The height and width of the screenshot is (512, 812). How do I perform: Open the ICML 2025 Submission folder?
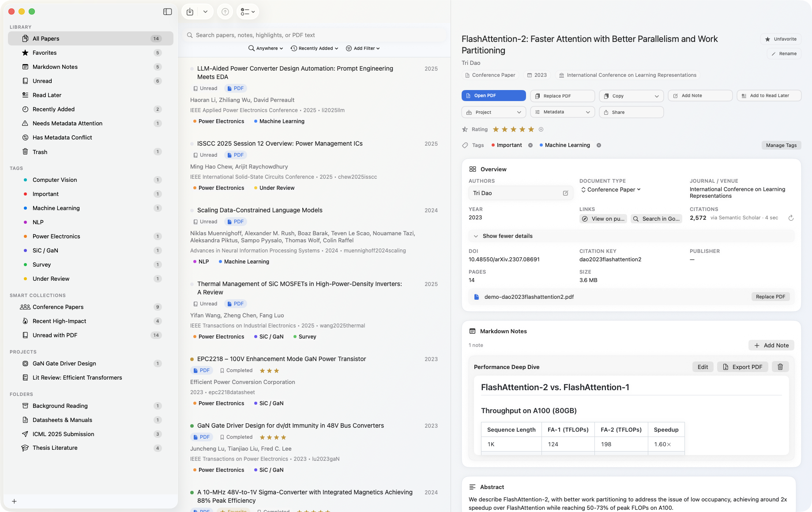(x=90, y=434)
